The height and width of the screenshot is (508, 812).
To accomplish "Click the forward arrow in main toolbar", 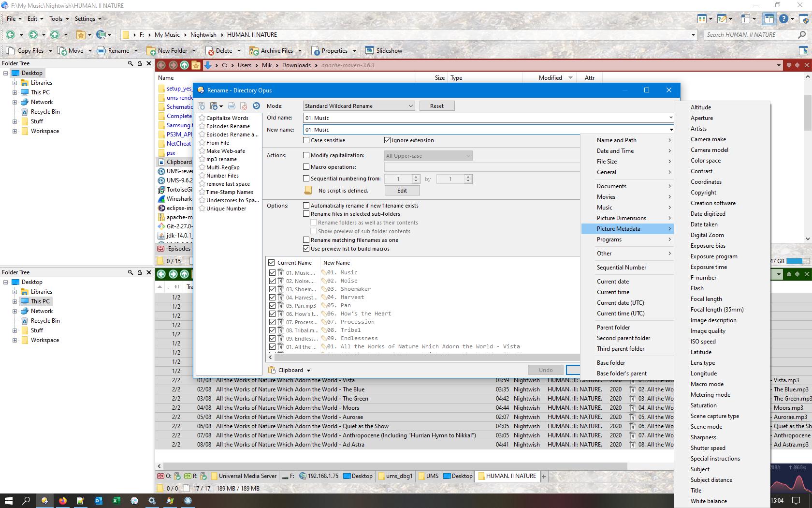I will click(32, 34).
